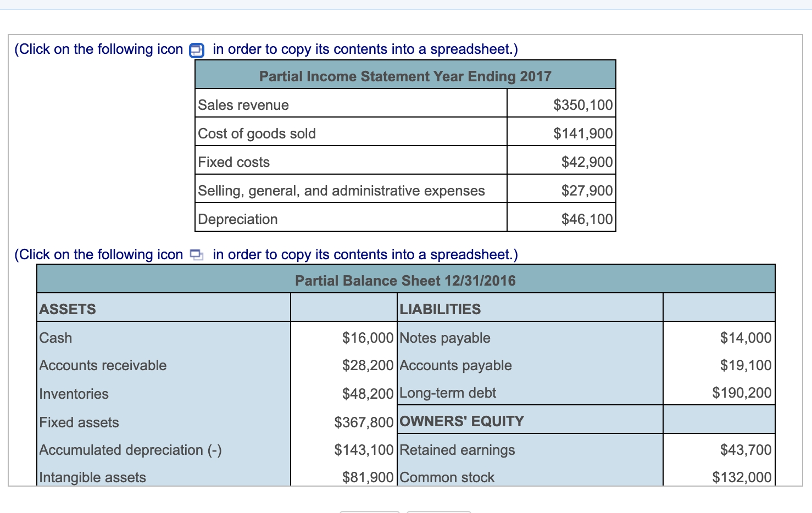Click the copy icon for the Partial Balance Sheet
This screenshot has width=812, height=513.
196,255
